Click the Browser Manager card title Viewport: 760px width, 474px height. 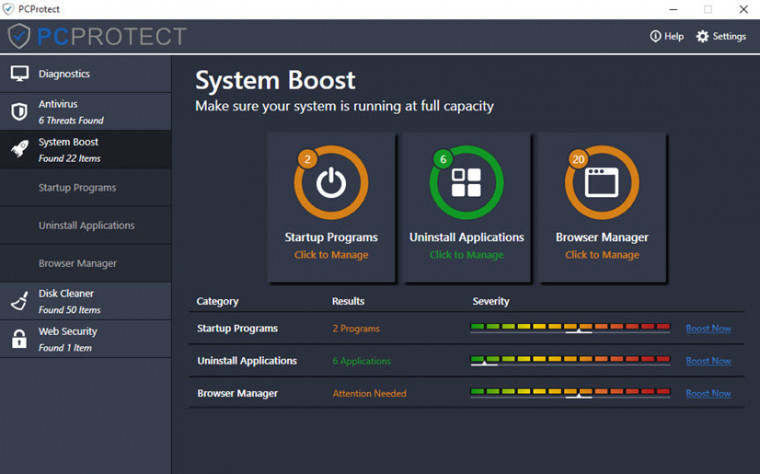point(602,237)
